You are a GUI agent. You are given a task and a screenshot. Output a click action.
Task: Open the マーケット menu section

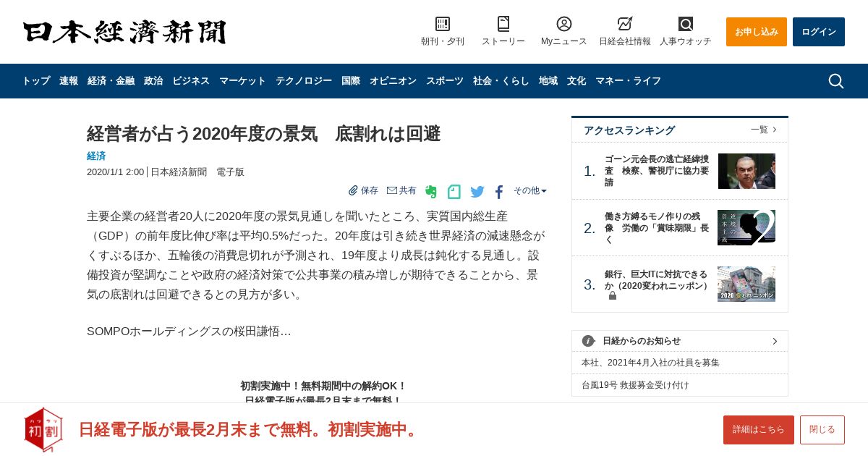[242, 81]
